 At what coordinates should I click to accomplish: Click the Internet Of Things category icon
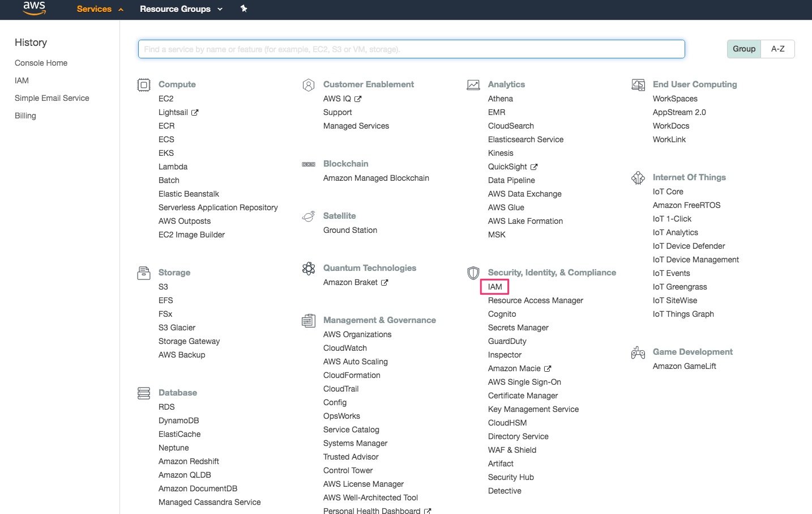638,177
